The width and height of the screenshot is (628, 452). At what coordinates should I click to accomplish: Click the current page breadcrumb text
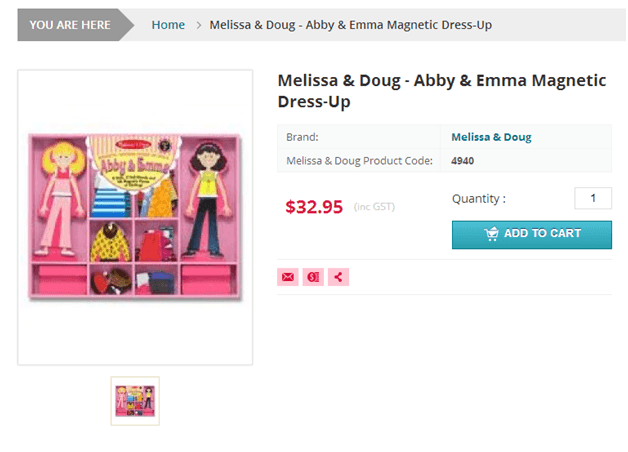click(x=350, y=24)
